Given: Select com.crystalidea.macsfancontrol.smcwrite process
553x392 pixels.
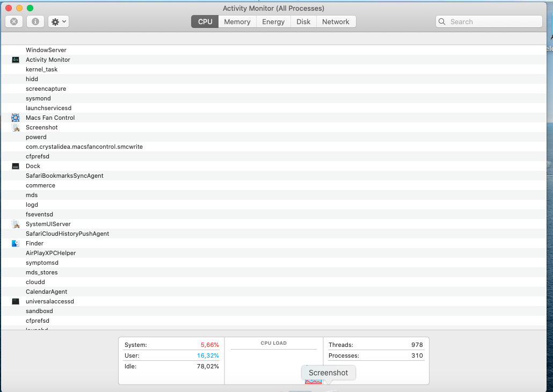Looking at the screenshot, I should 84,147.
